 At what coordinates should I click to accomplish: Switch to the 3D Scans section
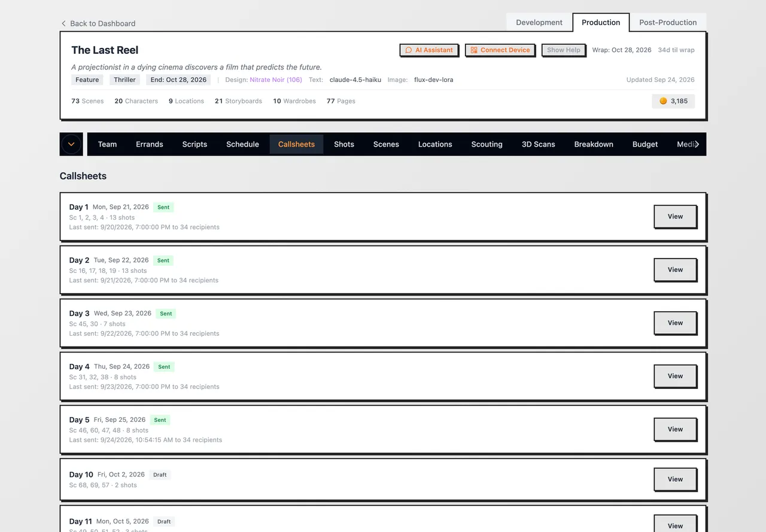pyautogui.click(x=539, y=144)
